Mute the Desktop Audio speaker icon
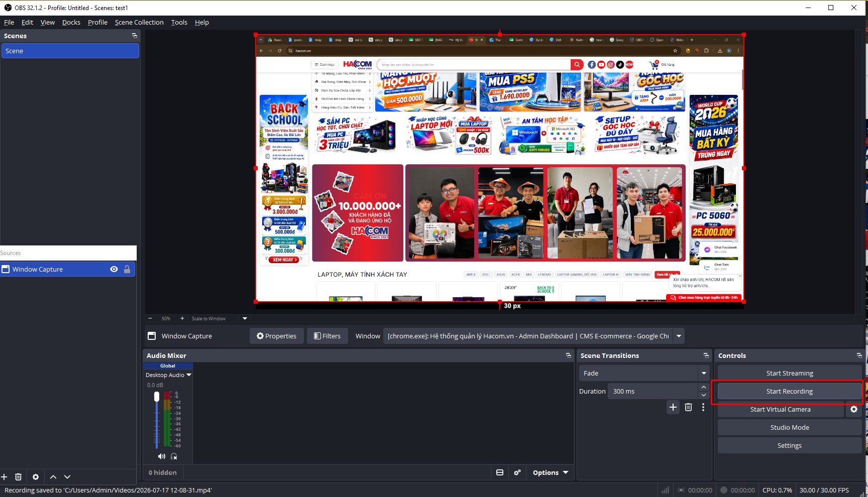 (161, 456)
